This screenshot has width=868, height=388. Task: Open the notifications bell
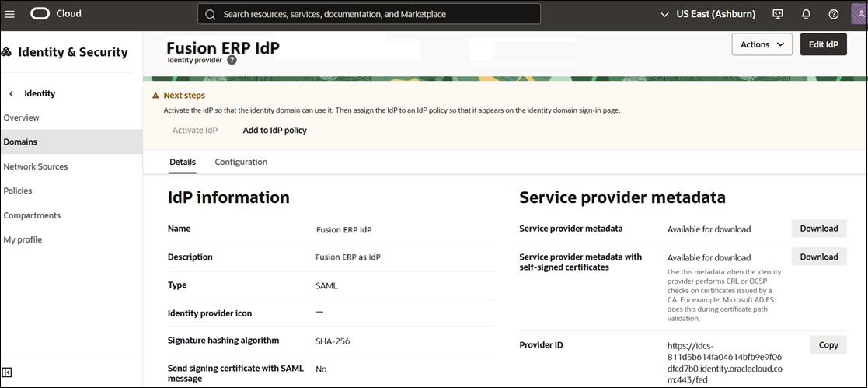tap(806, 15)
